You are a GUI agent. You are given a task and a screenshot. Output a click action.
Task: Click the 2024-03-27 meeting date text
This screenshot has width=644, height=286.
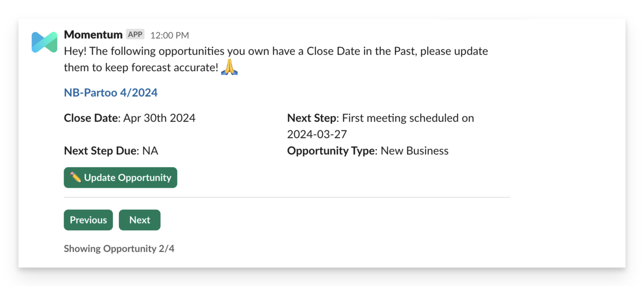317,134
